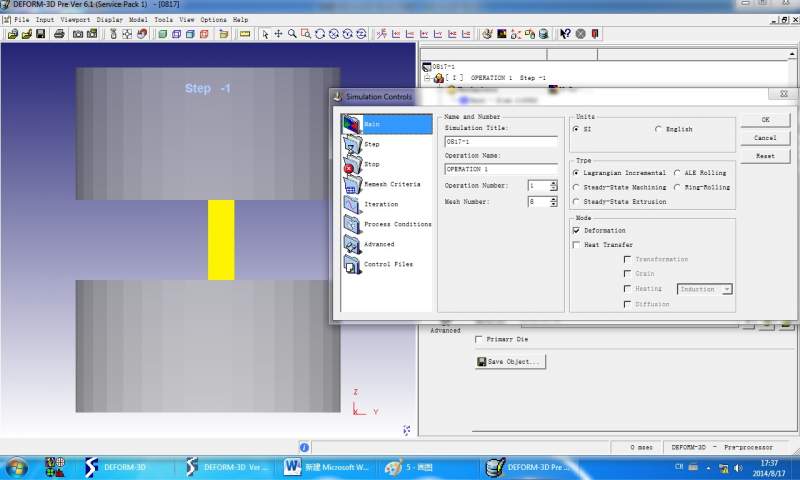Toggle the Primary Die checkbox
Screen dimensions: 800x480
(x=479, y=339)
